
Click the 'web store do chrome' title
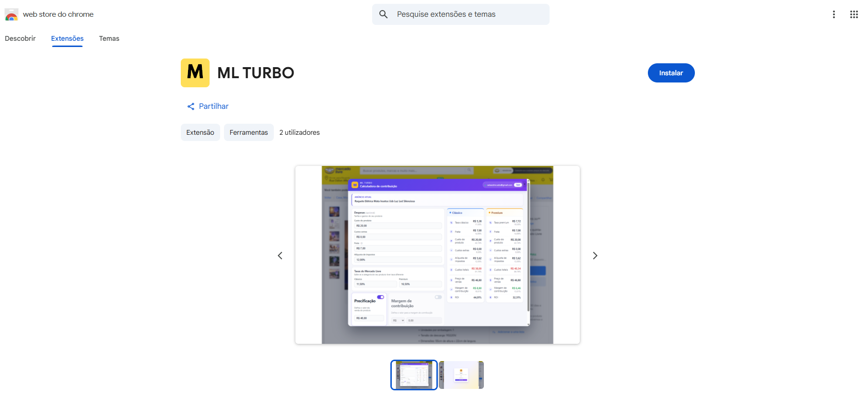coord(58,14)
